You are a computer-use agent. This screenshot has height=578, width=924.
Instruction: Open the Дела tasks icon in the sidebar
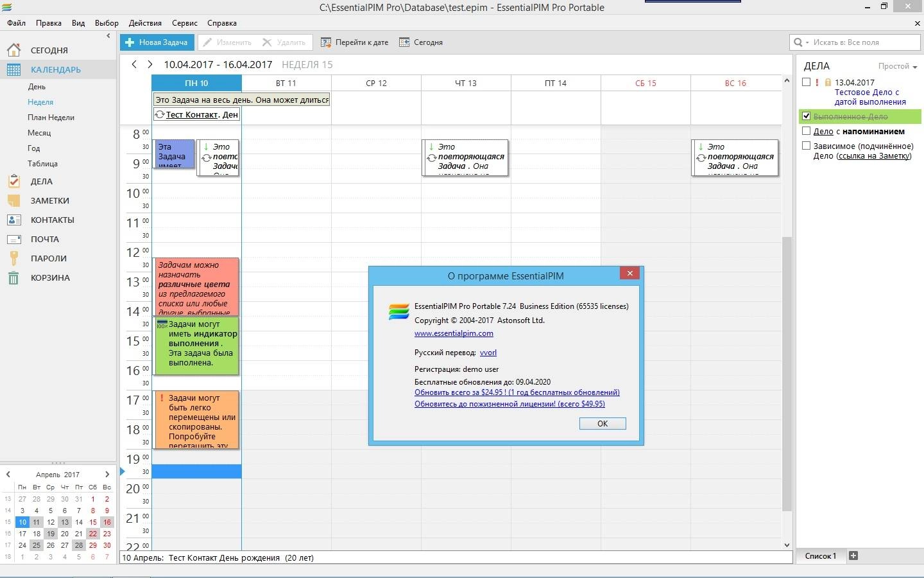pos(13,181)
